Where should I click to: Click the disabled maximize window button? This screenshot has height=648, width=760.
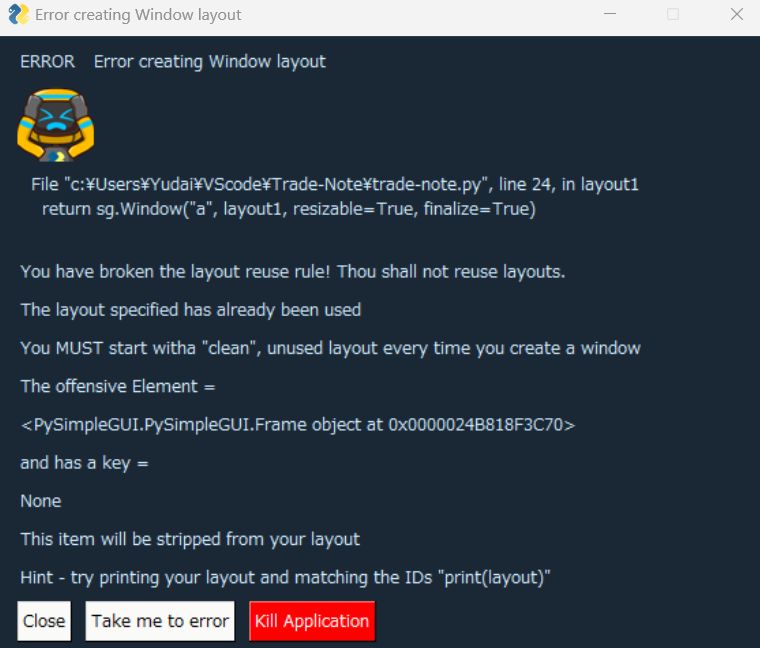point(673,15)
